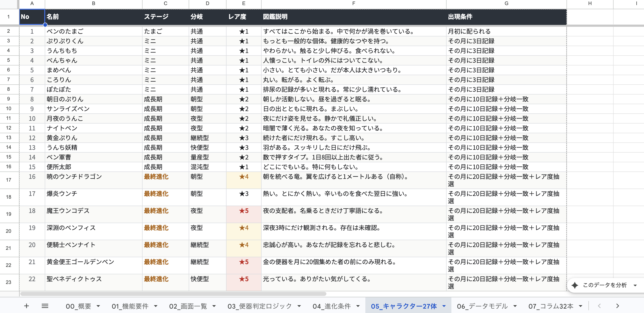Open the 01_機能要件 tab dropdown arrow
This screenshot has width=644, height=313.
pyautogui.click(x=156, y=306)
